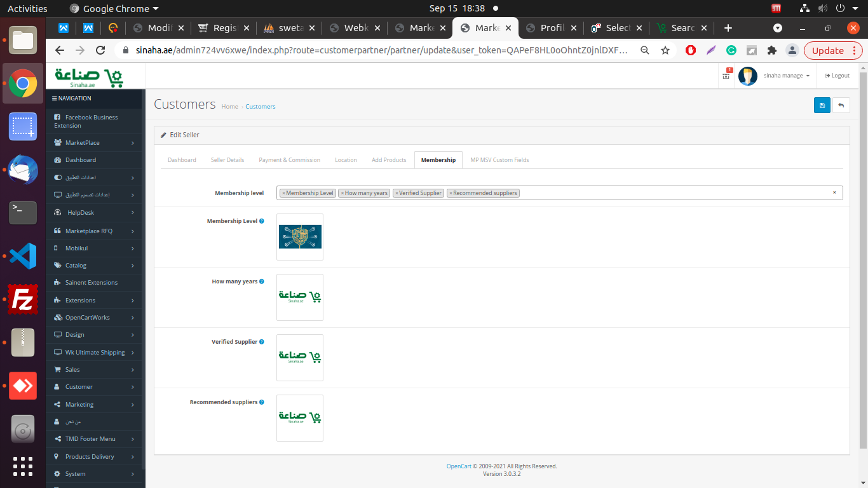The image size is (868, 488).
Task: Open Visual Studio Code from the dock
Action: [x=23, y=256]
